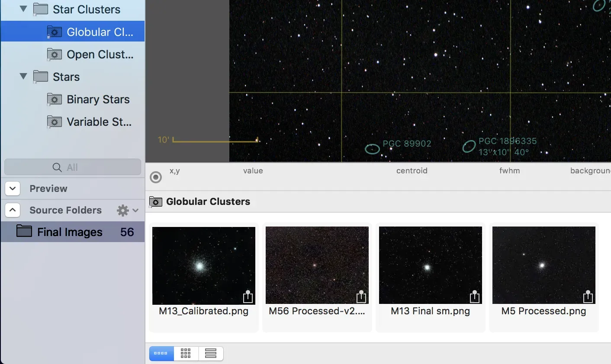Switch to list view
The image size is (611, 364).
(x=211, y=353)
